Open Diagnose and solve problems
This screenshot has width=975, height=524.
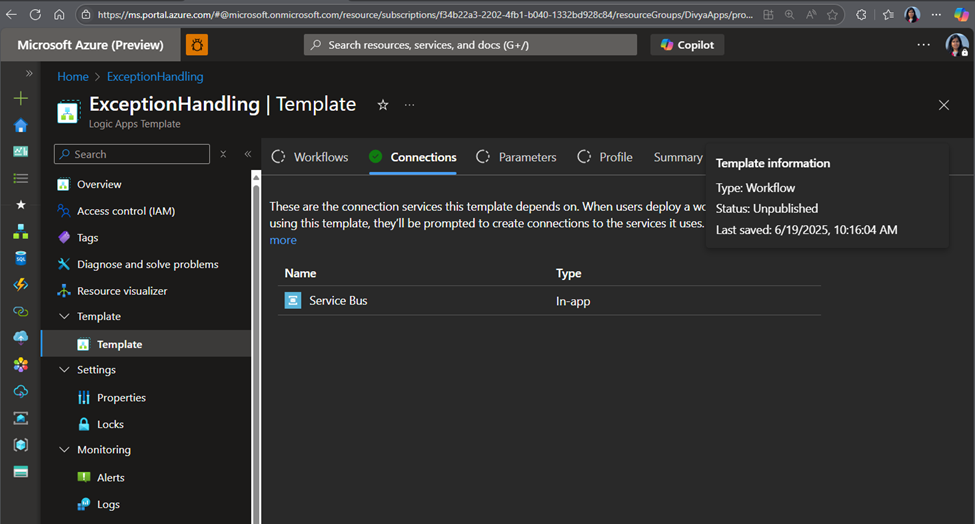[147, 264]
